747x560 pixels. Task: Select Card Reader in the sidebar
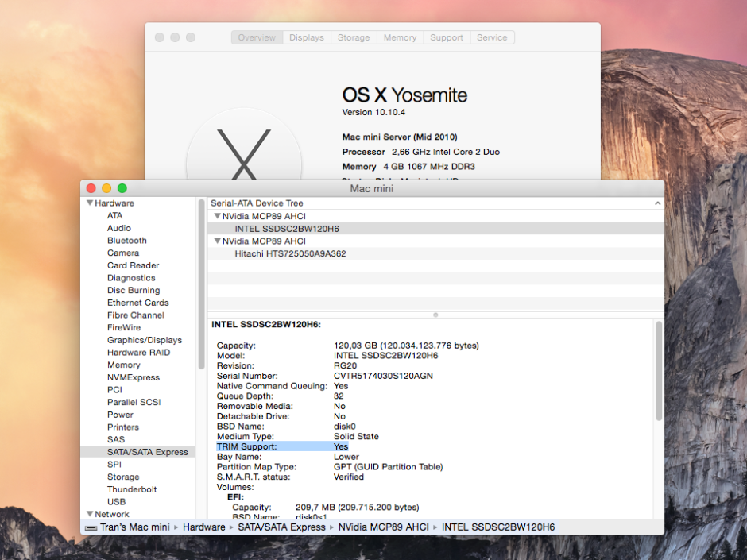pyautogui.click(x=134, y=265)
